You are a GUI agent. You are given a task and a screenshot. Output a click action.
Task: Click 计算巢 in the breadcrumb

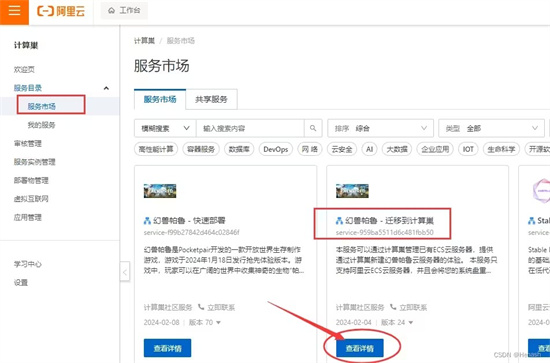(144, 41)
